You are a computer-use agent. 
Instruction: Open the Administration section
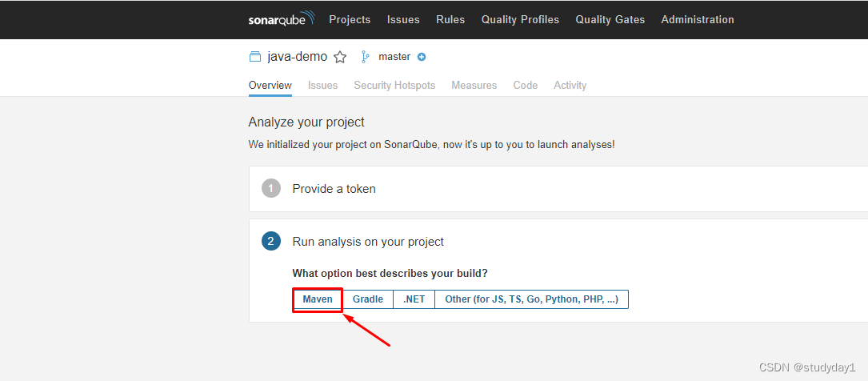pos(698,19)
